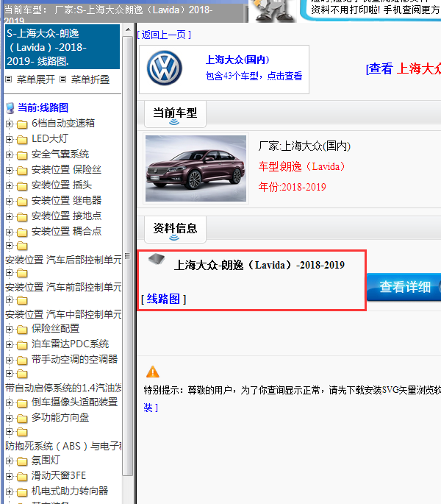Click the folder icon beside 多功能方向盘
The image size is (441, 504).
21,418
